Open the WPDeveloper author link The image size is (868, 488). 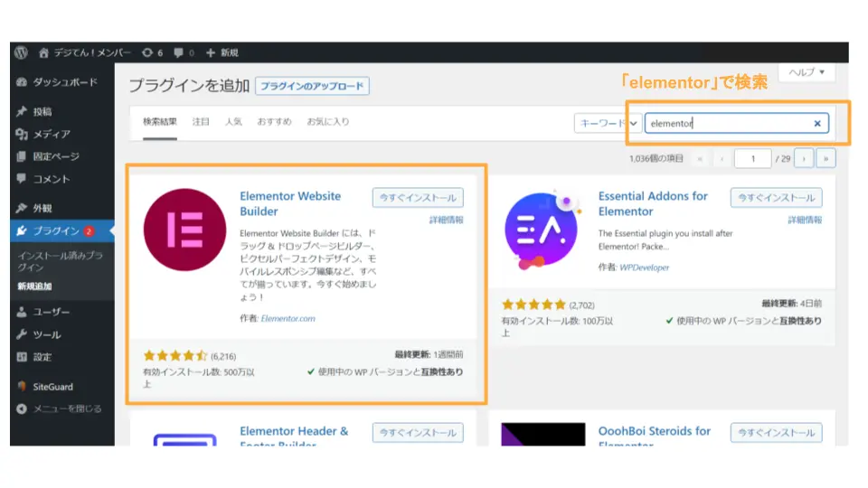pos(645,267)
